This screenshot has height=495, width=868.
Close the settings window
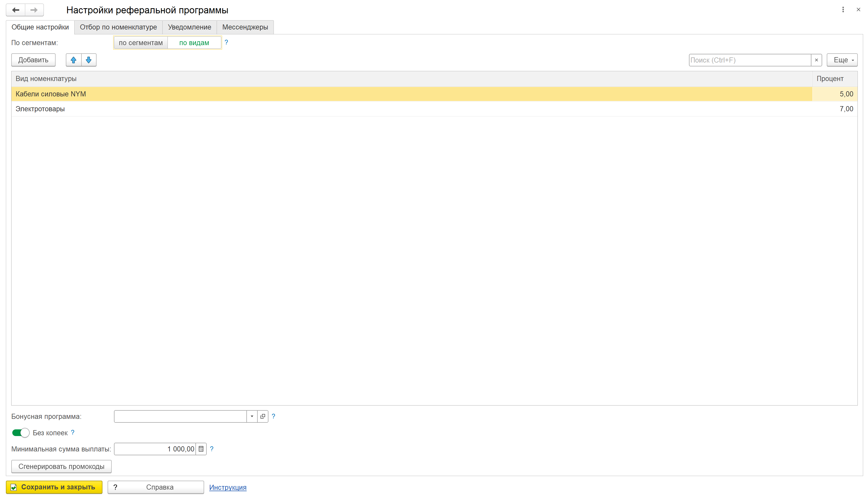(858, 9)
